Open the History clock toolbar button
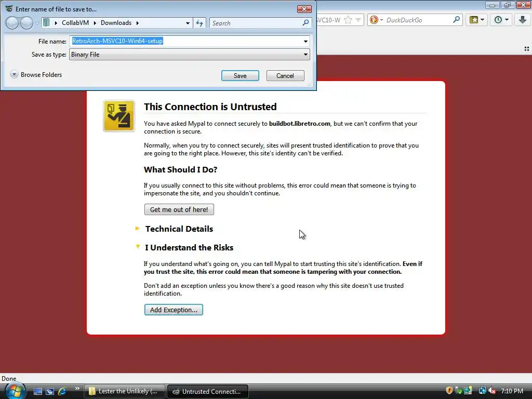 click(501, 20)
